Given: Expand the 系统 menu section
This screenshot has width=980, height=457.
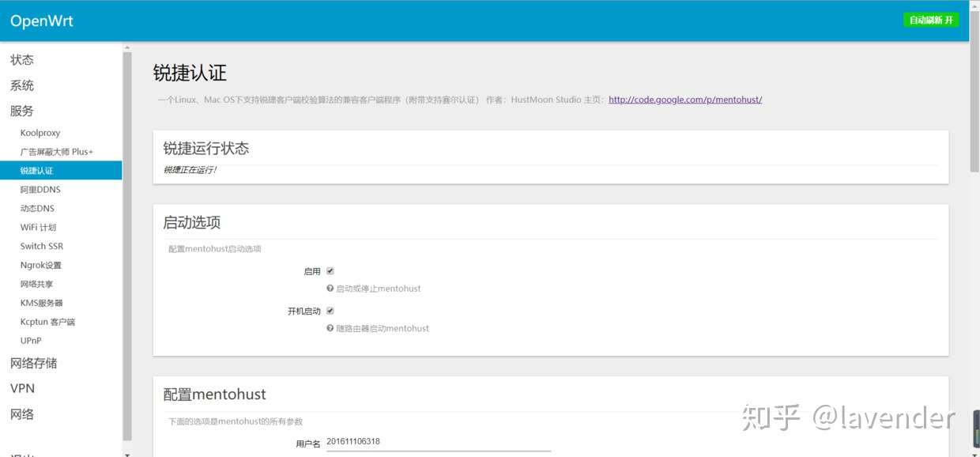Looking at the screenshot, I should [21, 85].
